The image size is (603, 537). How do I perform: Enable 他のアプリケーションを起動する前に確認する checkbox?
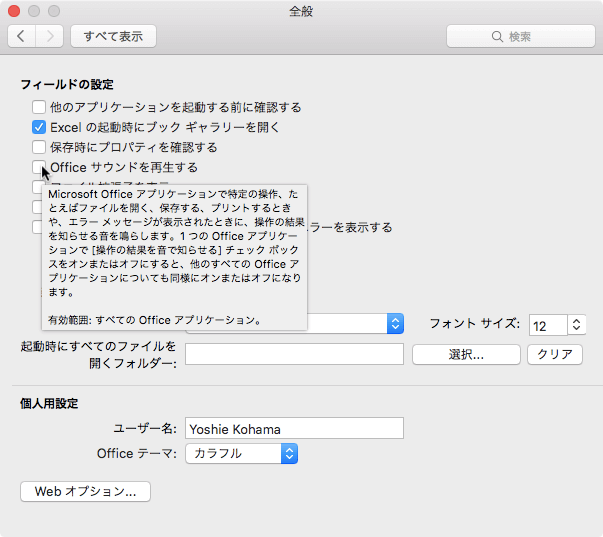39,107
